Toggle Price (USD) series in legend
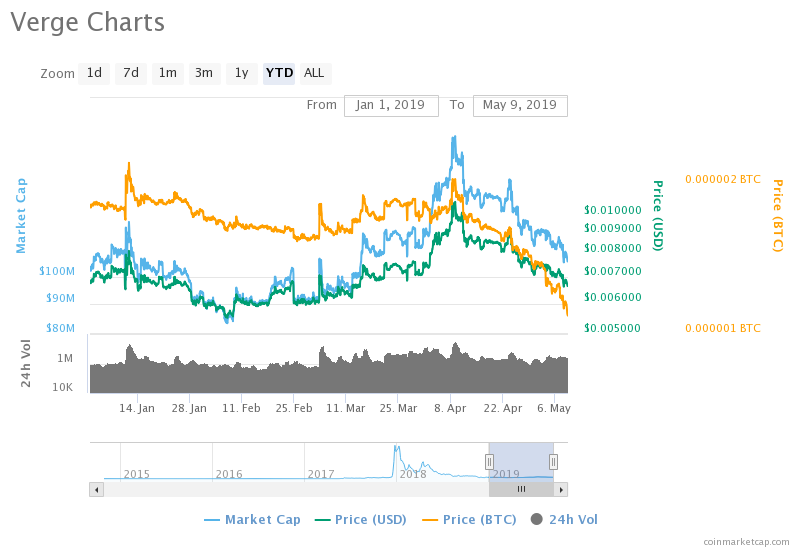This screenshot has height=550, width=800. tap(361, 520)
